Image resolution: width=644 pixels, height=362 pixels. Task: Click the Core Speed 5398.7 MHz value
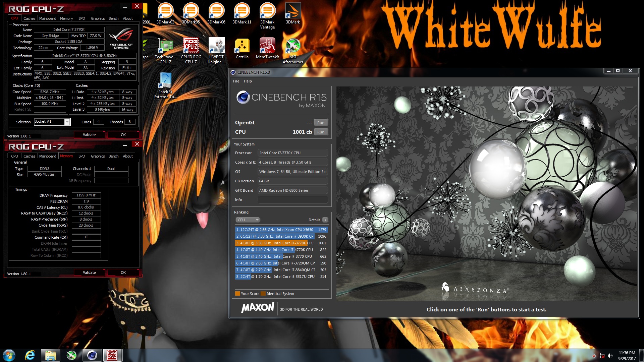coord(50,92)
